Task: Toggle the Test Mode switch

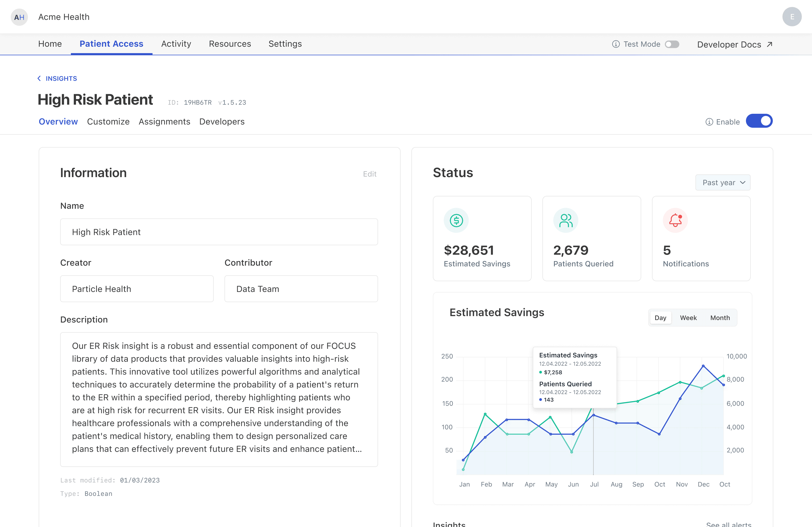Action: tap(672, 44)
